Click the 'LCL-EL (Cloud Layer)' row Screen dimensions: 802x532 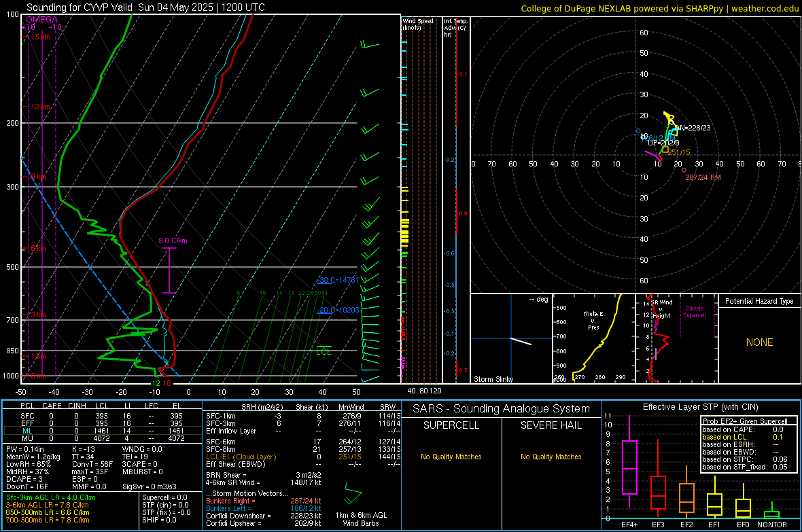point(302,457)
